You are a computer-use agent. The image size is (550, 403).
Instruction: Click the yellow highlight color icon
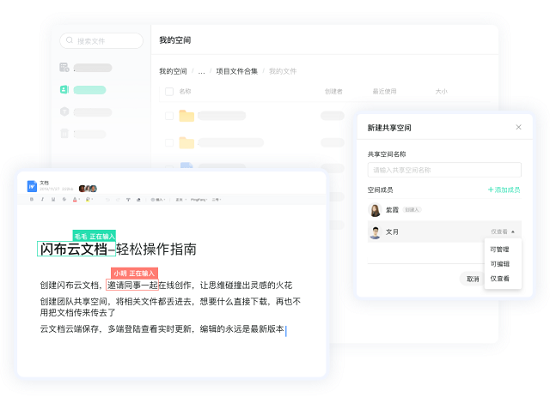point(88,199)
